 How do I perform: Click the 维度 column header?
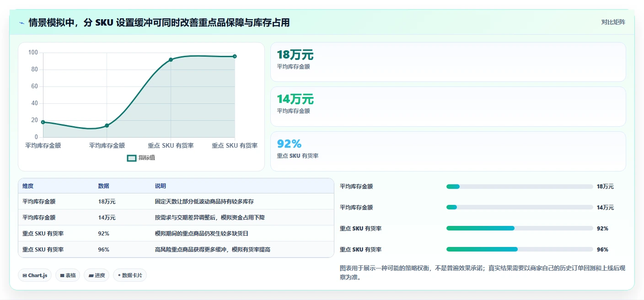click(x=28, y=186)
